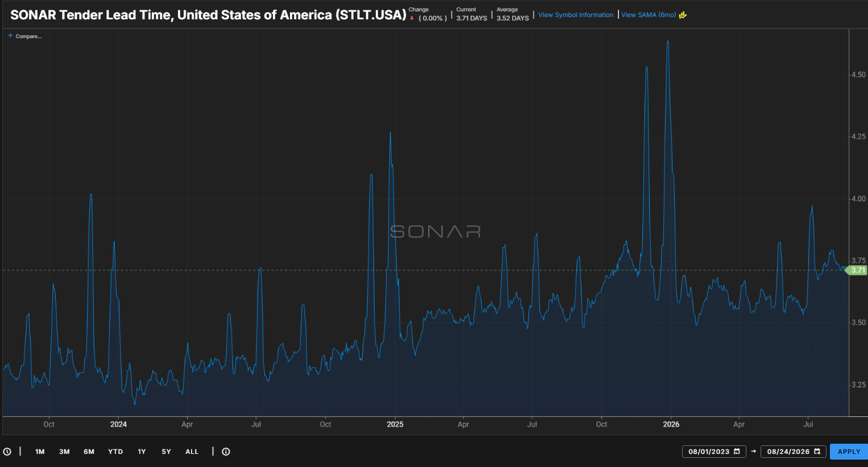Click the info circle icon near ALL
This screenshot has width=868, height=467.
point(226,452)
